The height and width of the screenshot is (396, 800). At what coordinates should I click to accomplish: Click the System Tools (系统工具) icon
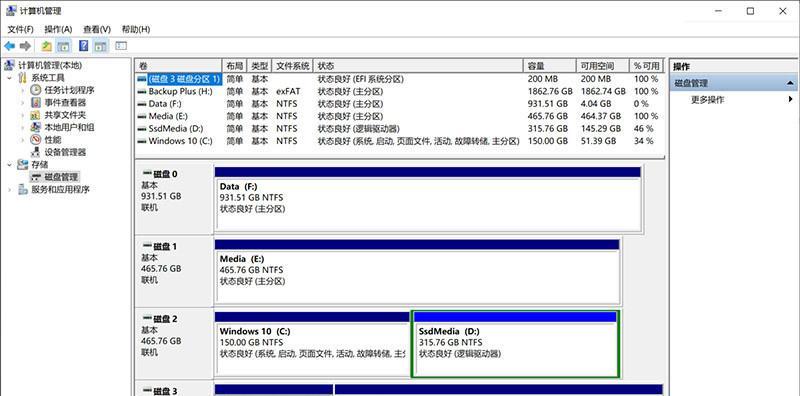(x=22, y=78)
